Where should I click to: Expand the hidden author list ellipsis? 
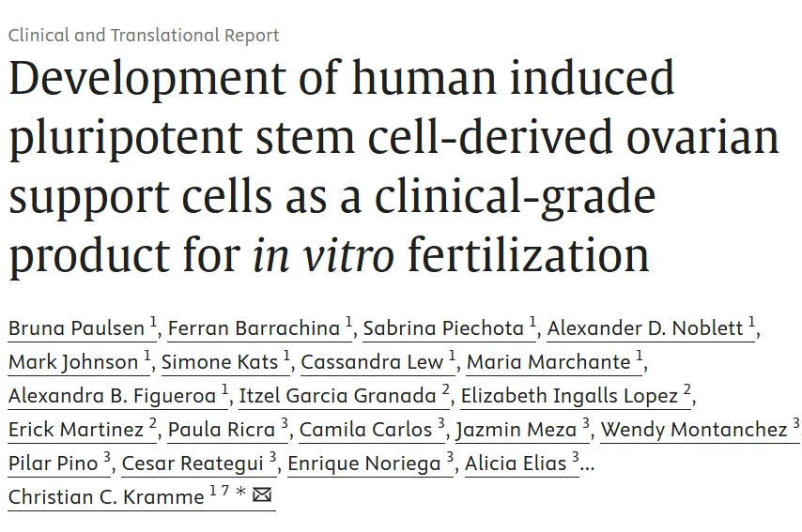(588, 464)
